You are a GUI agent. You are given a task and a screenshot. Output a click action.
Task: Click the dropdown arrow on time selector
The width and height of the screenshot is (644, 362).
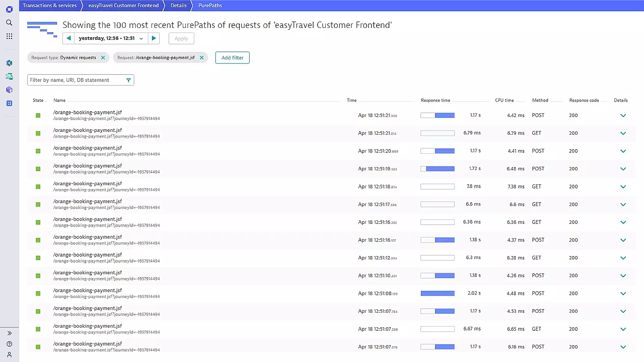pyautogui.click(x=141, y=39)
